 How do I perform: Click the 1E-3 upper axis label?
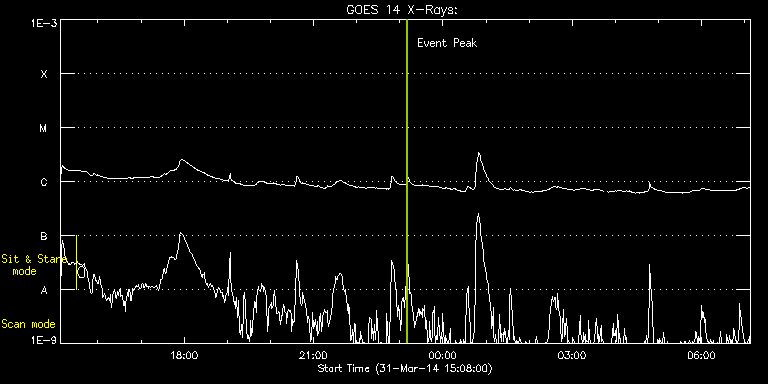click(x=43, y=23)
